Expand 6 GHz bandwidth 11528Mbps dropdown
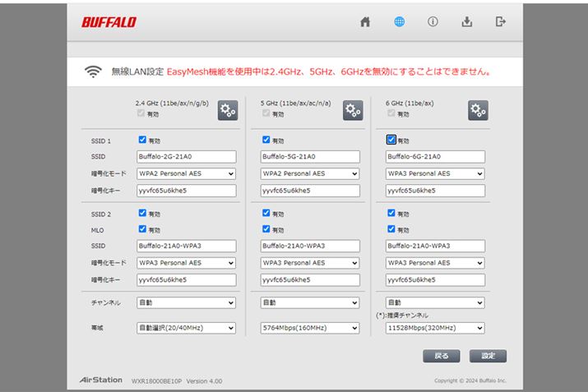 (x=435, y=328)
